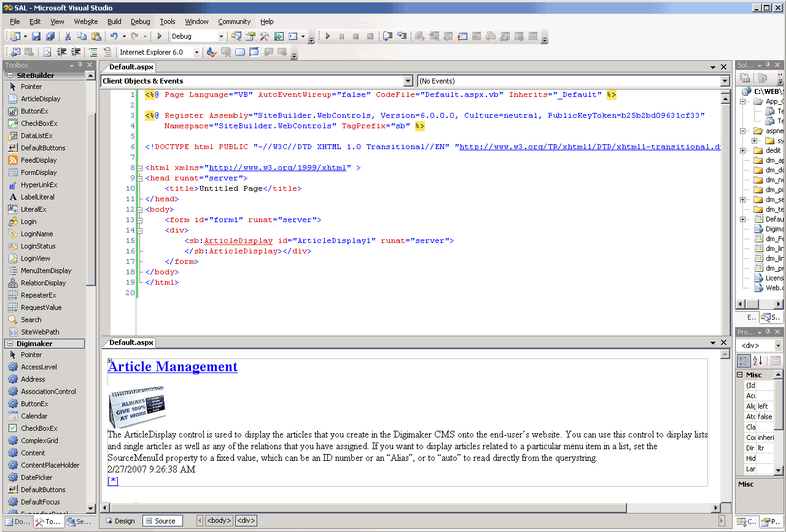Click the Check Accessibility wheelchair icon
This screenshot has width=786, height=532.
211,52
